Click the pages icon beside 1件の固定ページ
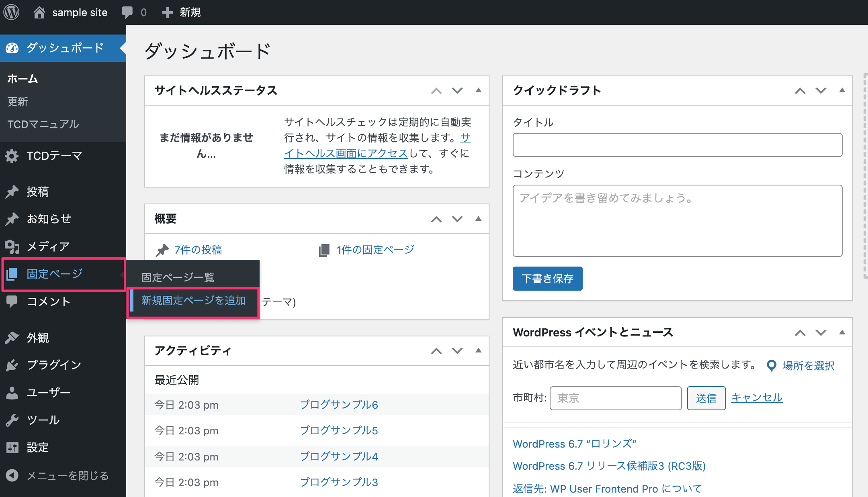The height and width of the screenshot is (497, 868). (x=324, y=250)
